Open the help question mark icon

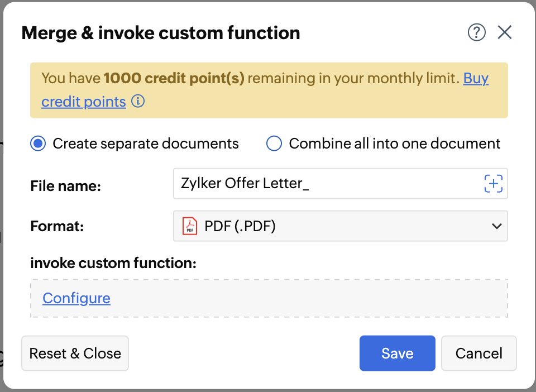coord(476,33)
